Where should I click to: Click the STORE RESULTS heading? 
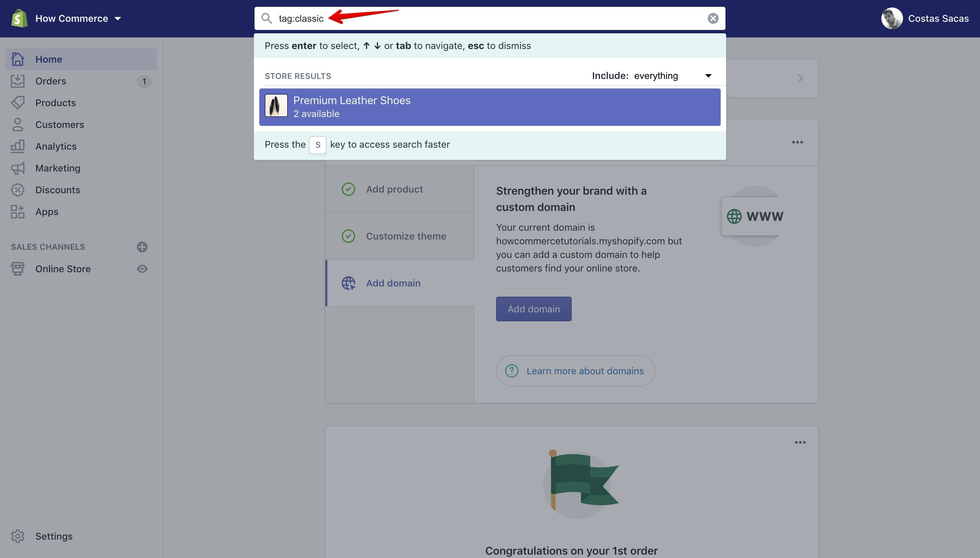pos(298,76)
